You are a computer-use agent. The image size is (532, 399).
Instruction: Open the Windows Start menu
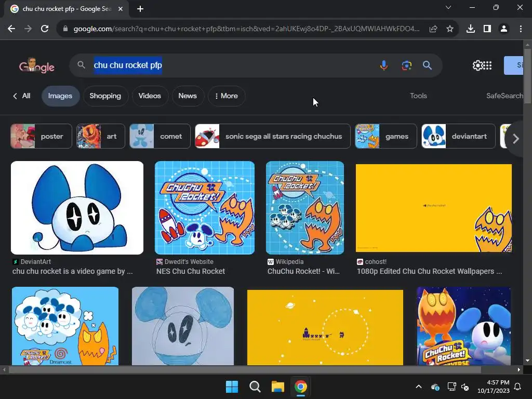[232, 387]
